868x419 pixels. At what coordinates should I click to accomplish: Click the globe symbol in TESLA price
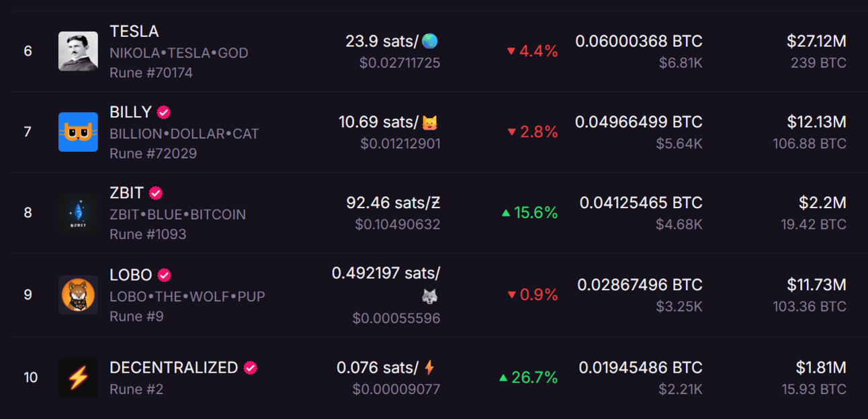coord(430,42)
